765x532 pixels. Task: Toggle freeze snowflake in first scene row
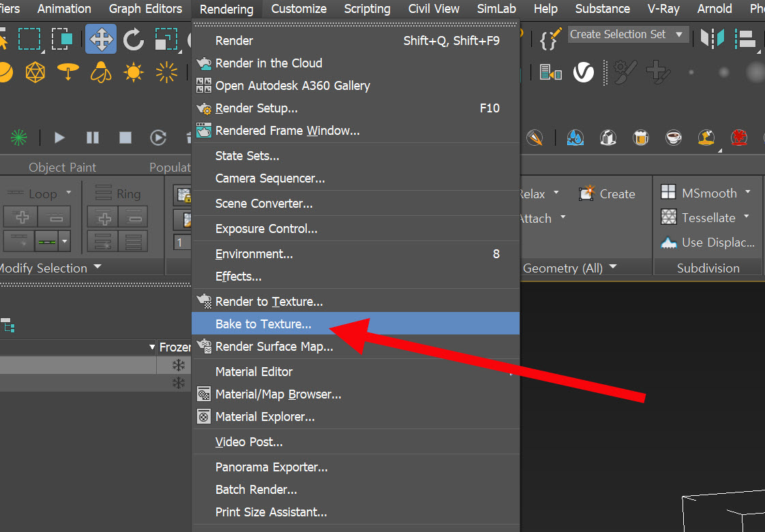tap(179, 365)
